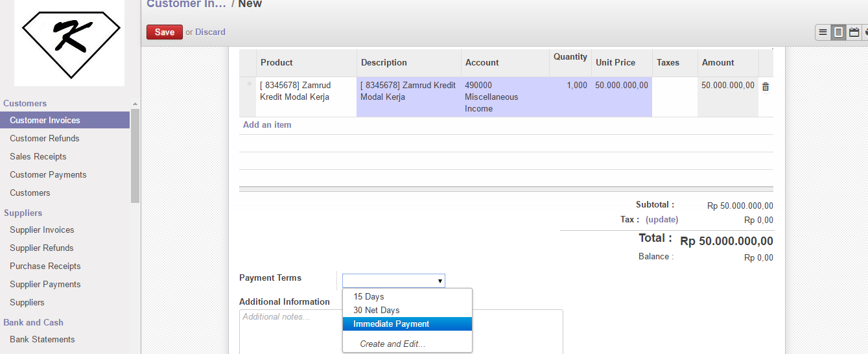Open calendar view icon
Viewport: 868px width, 354px height.
click(x=854, y=32)
